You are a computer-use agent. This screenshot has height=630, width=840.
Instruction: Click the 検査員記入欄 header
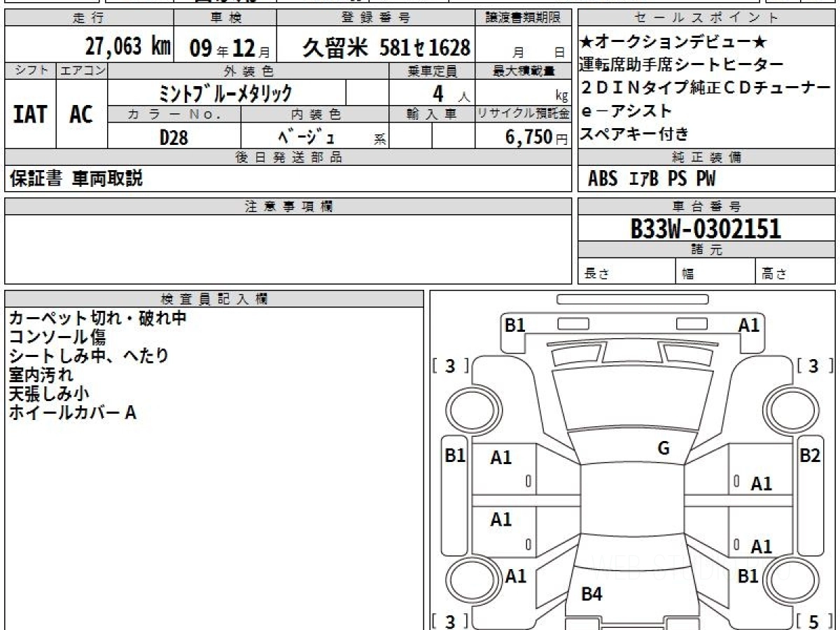point(214,298)
